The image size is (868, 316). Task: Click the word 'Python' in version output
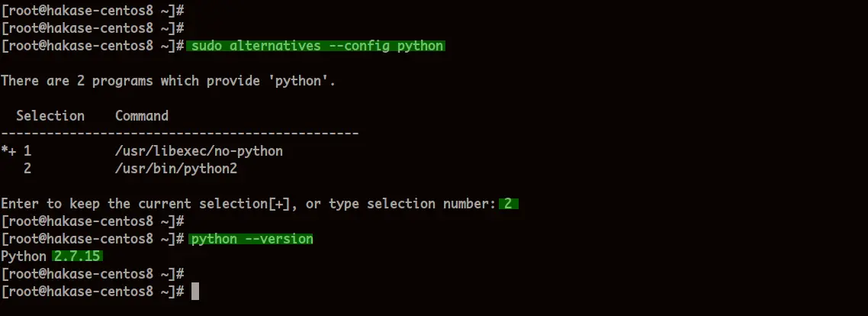[24, 256]
